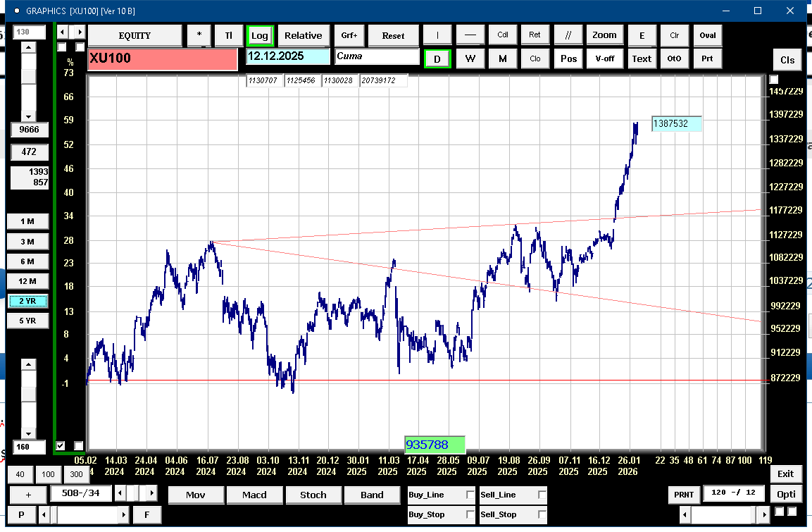Click the vertical line drawing tool button

[x=437, y=35]
